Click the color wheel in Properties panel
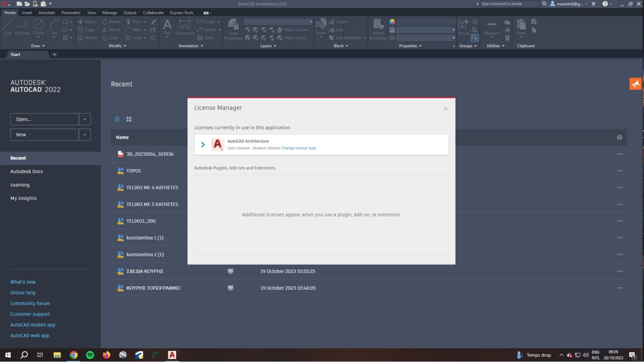 (x=392, y=22)
